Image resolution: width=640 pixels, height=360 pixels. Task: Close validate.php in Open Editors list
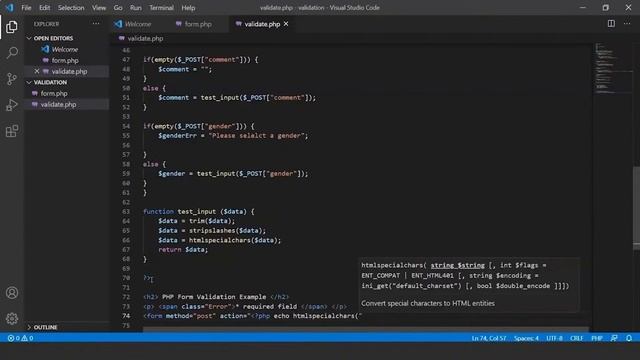coord(37,71)
